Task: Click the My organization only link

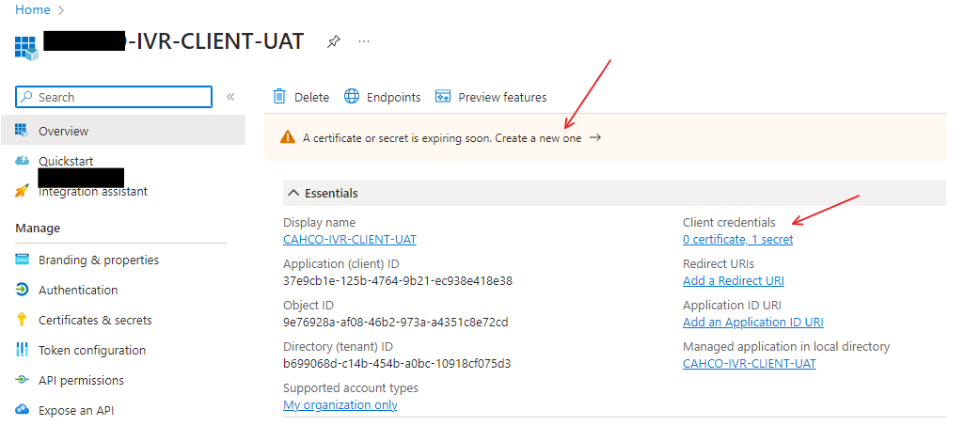Action: click(x=340, y=404)
